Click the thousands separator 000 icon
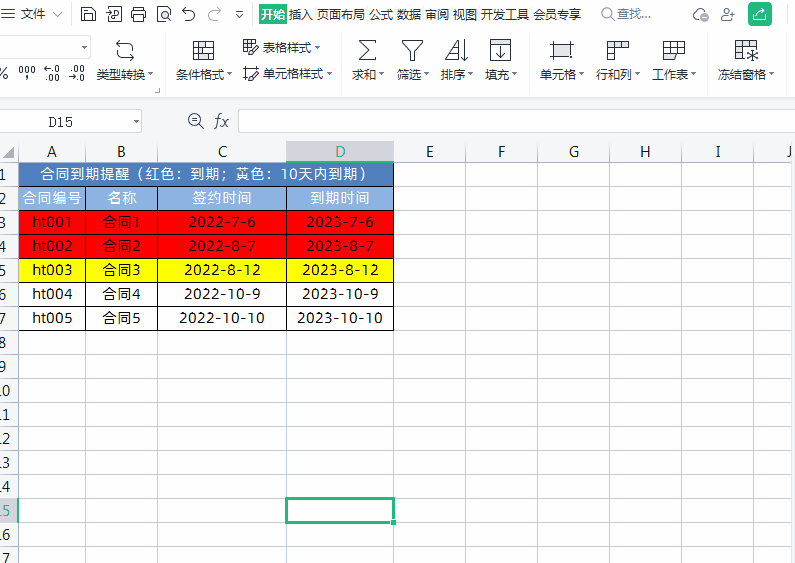The width and height of the screenshot is (795, 563). coord(27,73)
